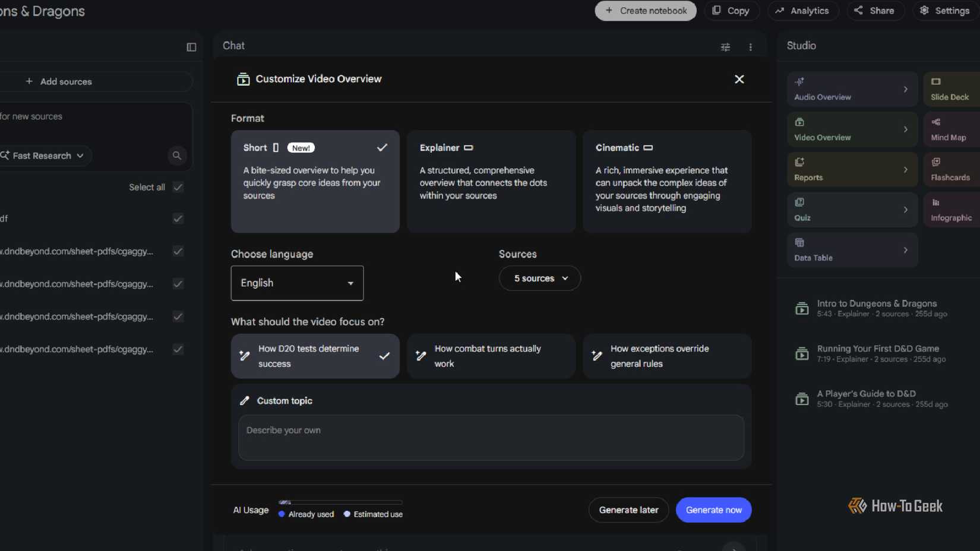Click the Share button label
The image size is (980, 551).
tap(882, 11)
